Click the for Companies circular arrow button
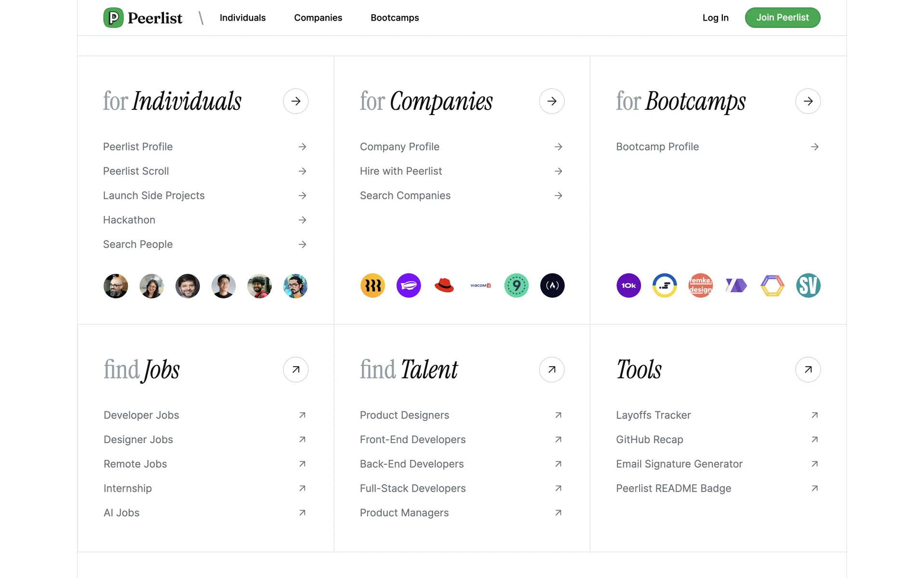The height and width of the screenshot is (578, 924). tap(552, 101)
